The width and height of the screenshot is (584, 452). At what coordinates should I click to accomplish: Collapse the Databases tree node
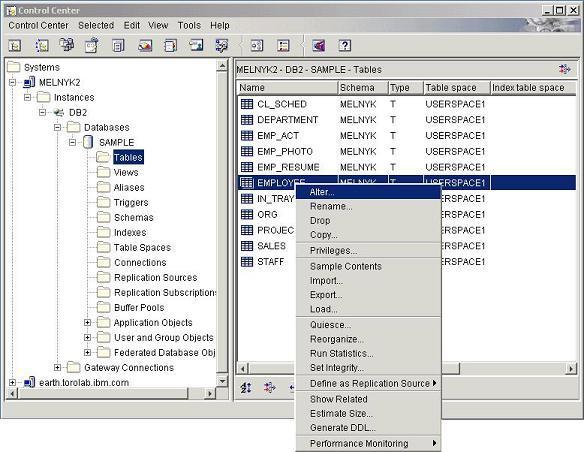pos(57,127)
